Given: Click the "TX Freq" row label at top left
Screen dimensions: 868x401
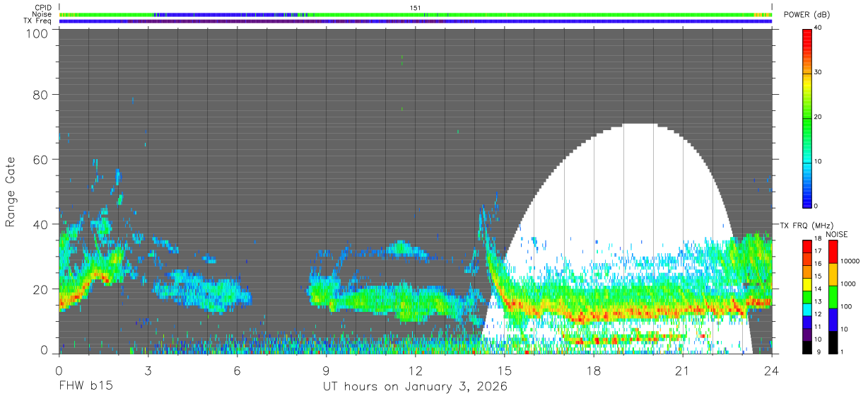Looking at the screenshot, I should (39, 21).
